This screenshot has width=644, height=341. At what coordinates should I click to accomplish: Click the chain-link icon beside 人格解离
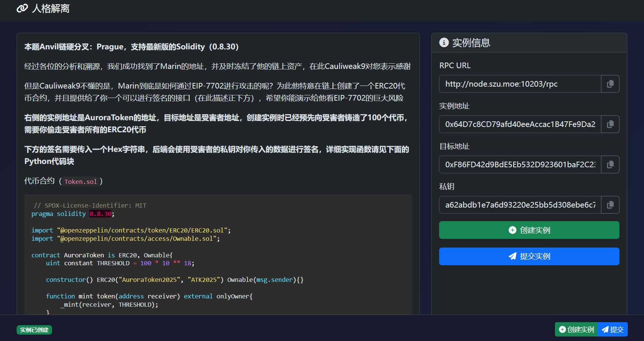(22, 8)
